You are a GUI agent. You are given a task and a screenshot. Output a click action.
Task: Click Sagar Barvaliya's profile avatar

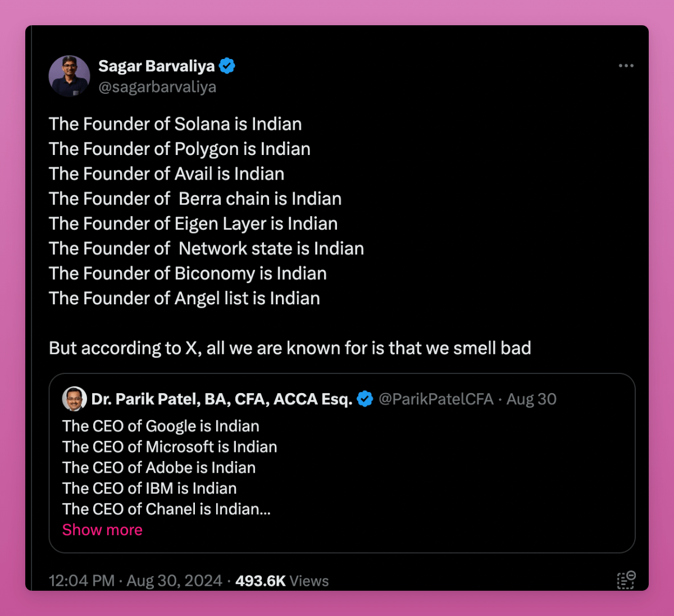(x=70, y=76)
